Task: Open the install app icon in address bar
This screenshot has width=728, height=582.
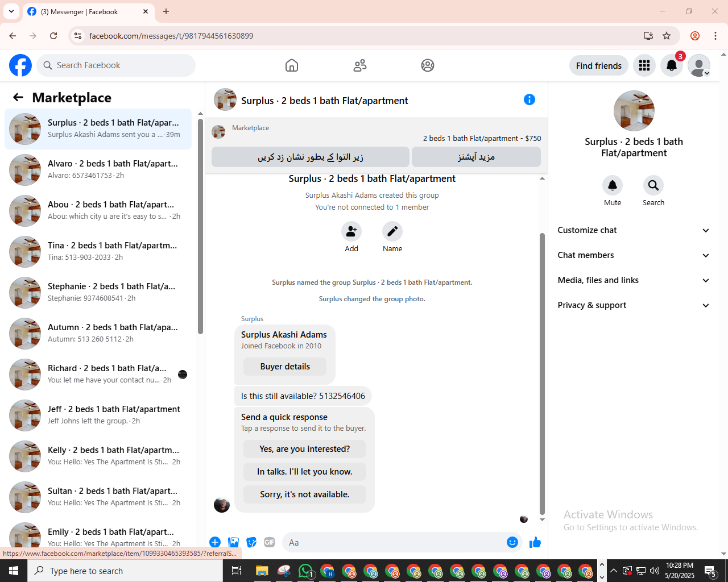Action: [x=648, y=36]
